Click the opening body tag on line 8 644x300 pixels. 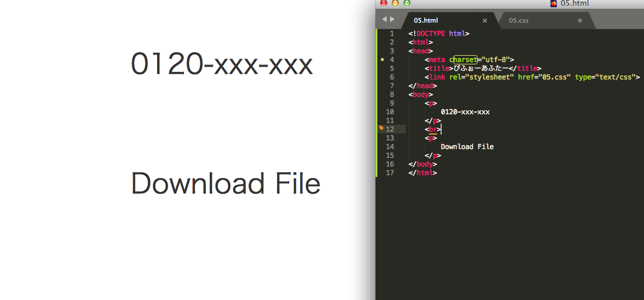pyautogui.click(x=421, y=95)
